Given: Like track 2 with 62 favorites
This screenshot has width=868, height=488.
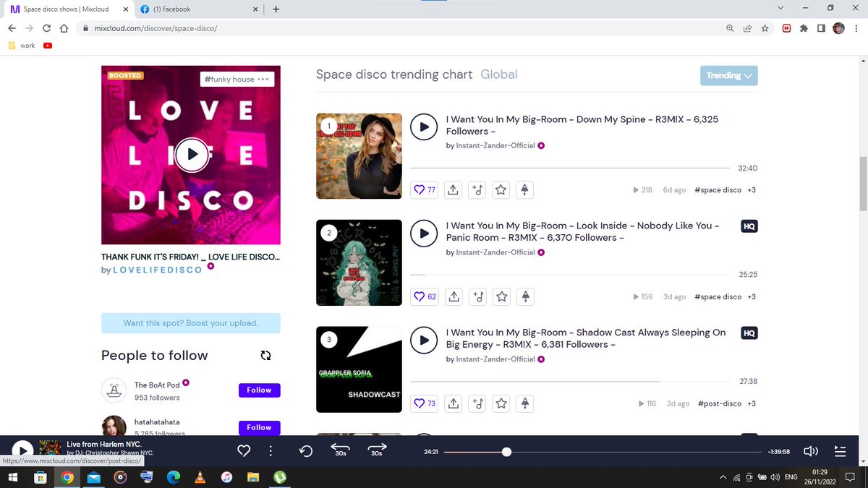Looking at the screenshot, I should pos(424,296).
